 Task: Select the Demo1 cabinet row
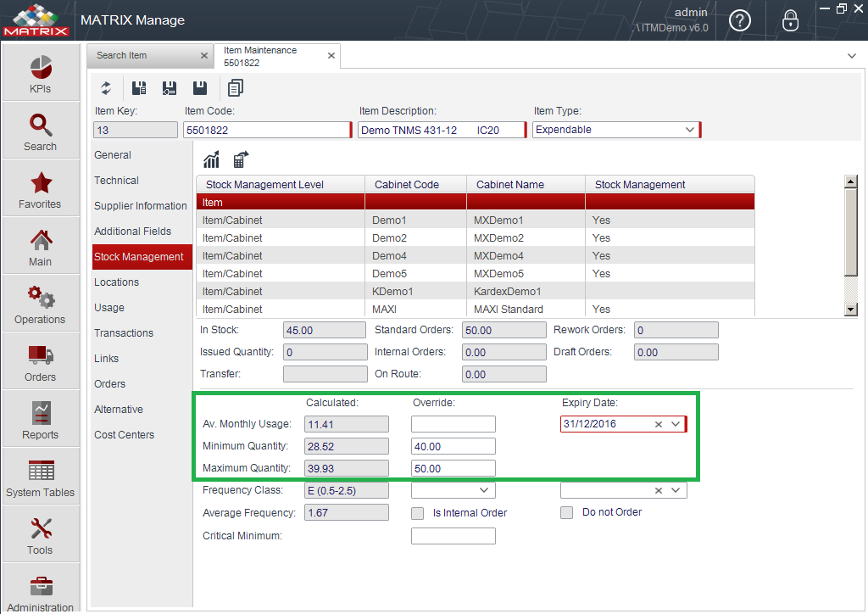click(x=475, y=220)
